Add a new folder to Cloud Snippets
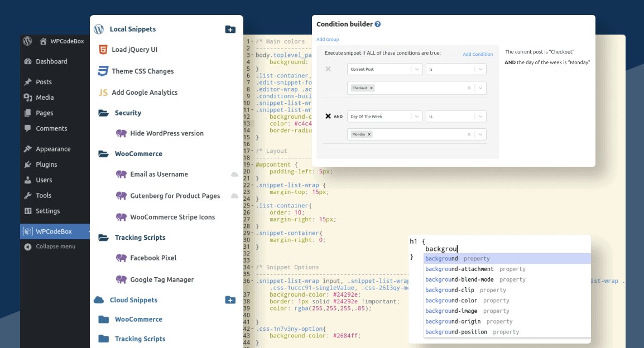 [230, 300]
